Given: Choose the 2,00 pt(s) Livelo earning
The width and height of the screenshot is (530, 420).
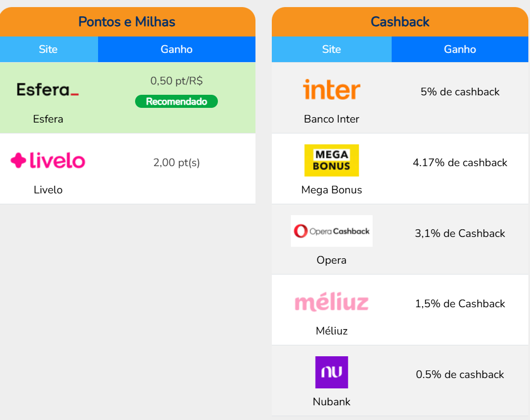Looking at the screenshot, I should 176,162.
